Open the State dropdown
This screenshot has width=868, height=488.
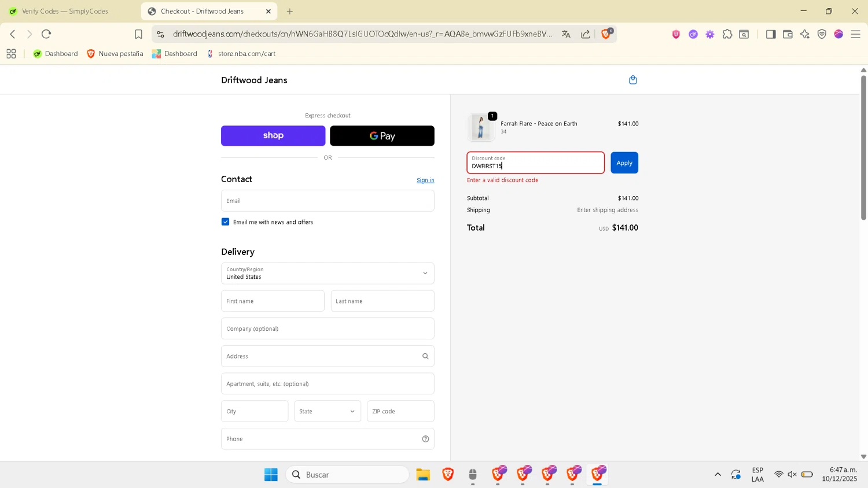(x=328, y=411)
